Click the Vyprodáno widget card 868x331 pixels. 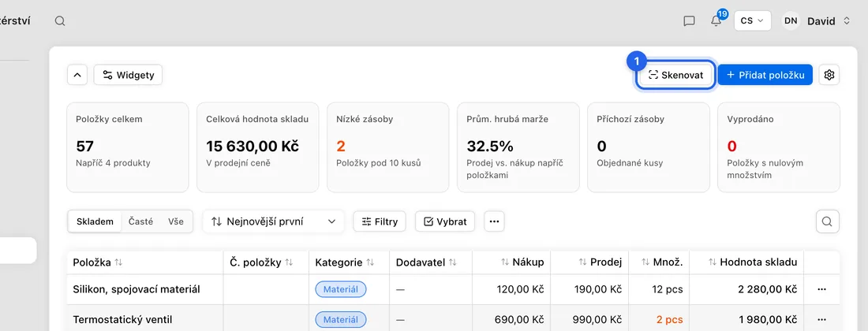click(779, 147)
